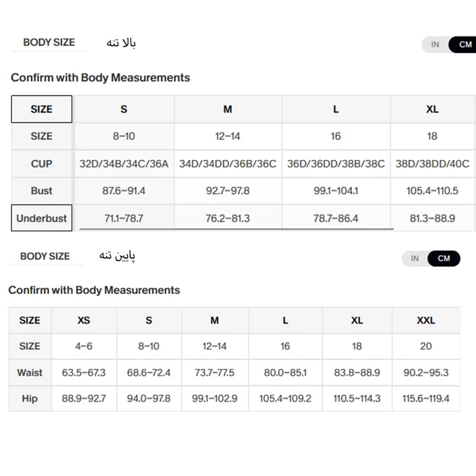Select XS column header in lower chart
The width and height of the screenshot is (476, 476).
84,321
